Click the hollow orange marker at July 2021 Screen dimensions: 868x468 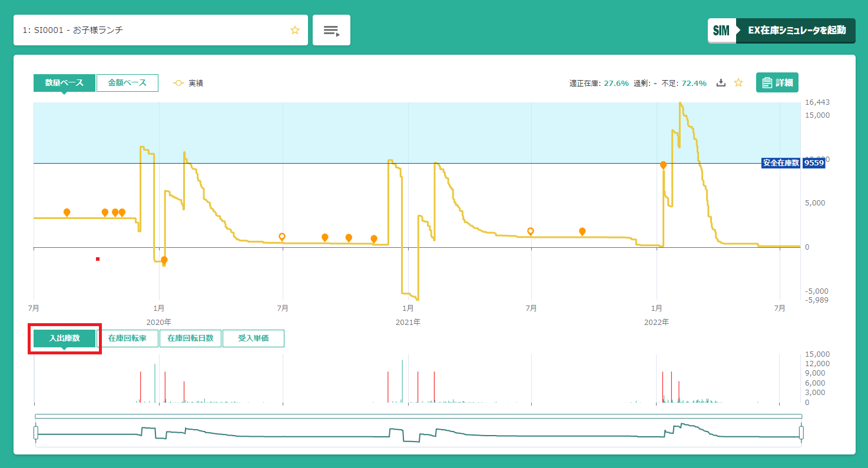tap(531, 231)
